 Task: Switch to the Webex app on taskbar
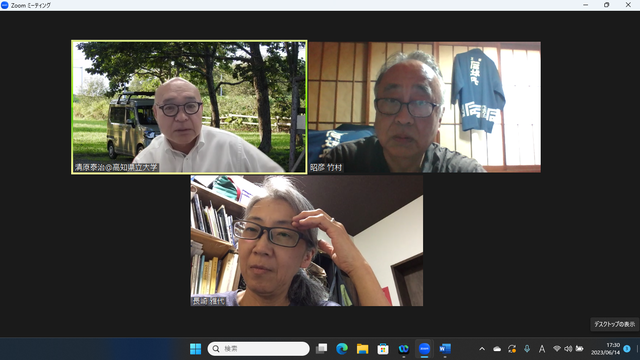pyautogui.click(x=404, y=349)
